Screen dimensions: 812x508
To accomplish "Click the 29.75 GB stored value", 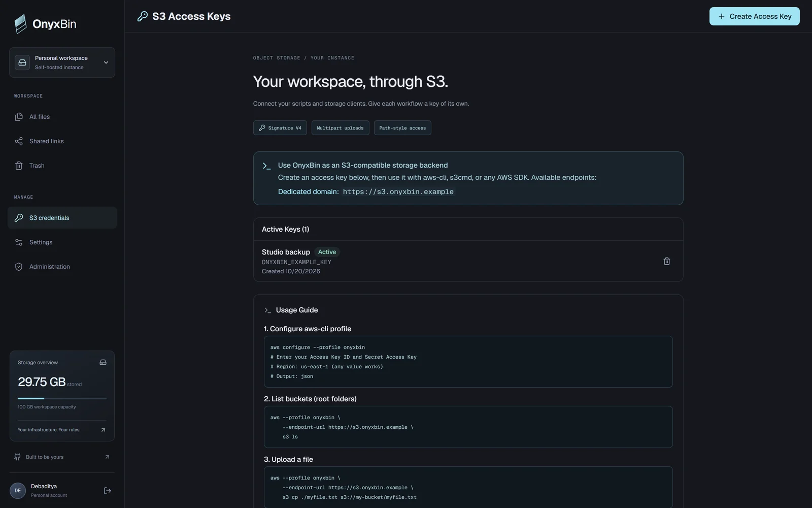I will coord(42,382).
